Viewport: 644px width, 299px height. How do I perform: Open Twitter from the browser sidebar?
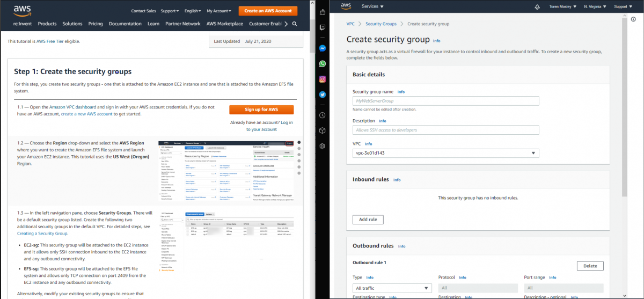[322, 94]
